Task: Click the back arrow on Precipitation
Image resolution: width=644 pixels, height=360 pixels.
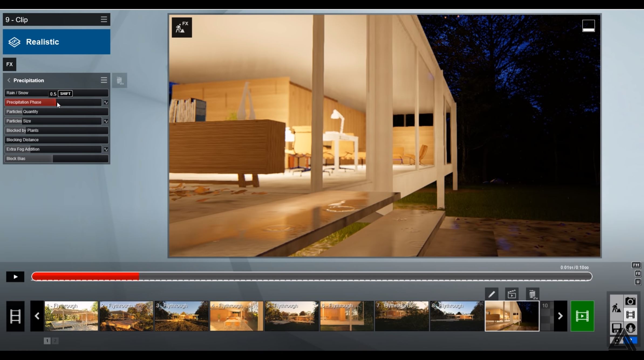Action: (9, 80)
